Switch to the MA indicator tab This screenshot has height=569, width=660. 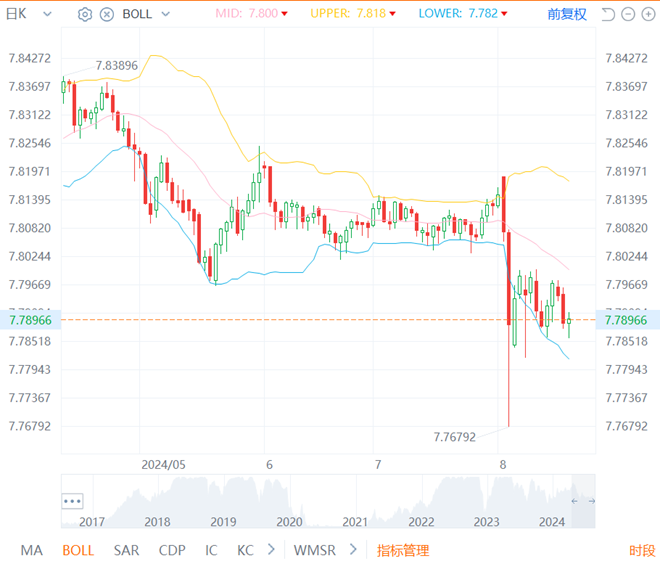tap(31, 550)
